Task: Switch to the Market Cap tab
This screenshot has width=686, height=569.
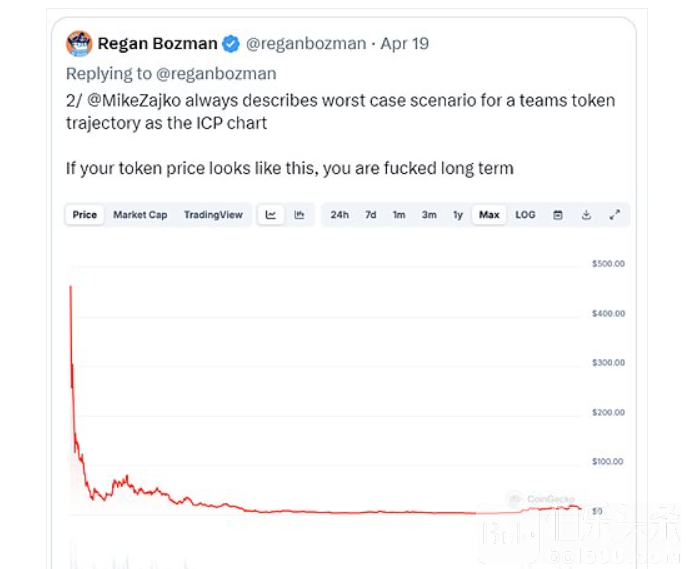Action: 140,215
